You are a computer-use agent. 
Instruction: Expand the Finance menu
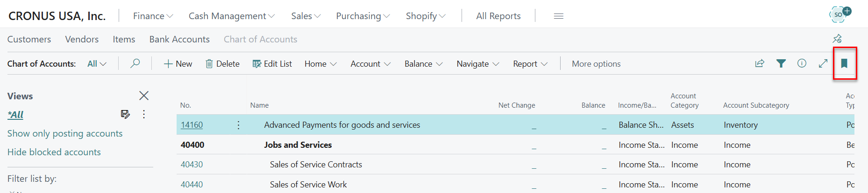click(153, 16)
